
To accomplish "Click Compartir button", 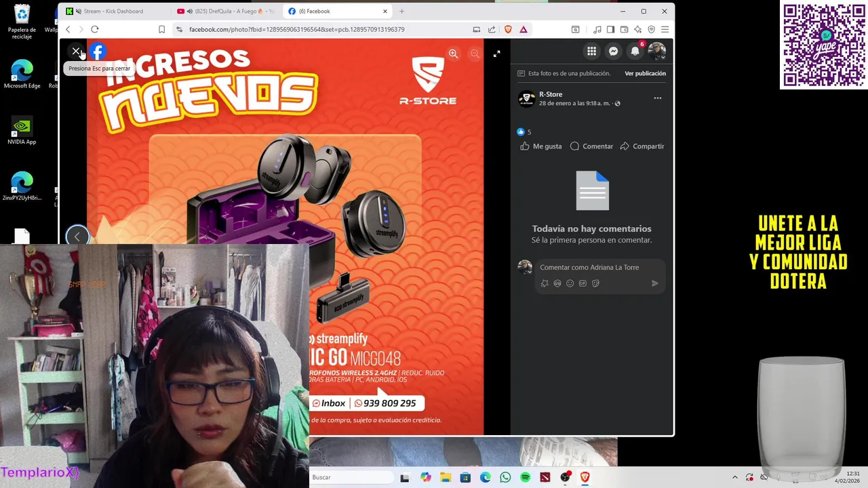I will [642, 146].
